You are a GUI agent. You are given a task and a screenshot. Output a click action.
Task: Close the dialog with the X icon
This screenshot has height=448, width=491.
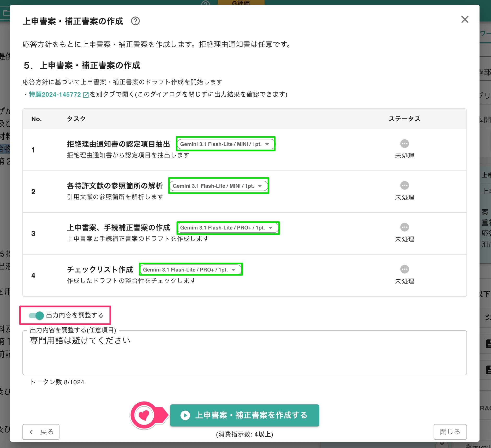click(x=465, y=19)
